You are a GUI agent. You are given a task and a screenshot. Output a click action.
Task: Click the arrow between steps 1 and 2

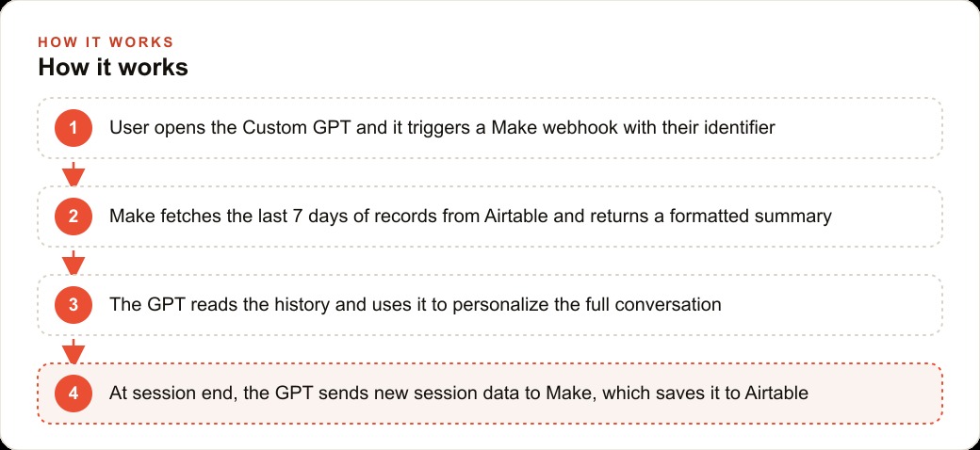pos(73,174)
